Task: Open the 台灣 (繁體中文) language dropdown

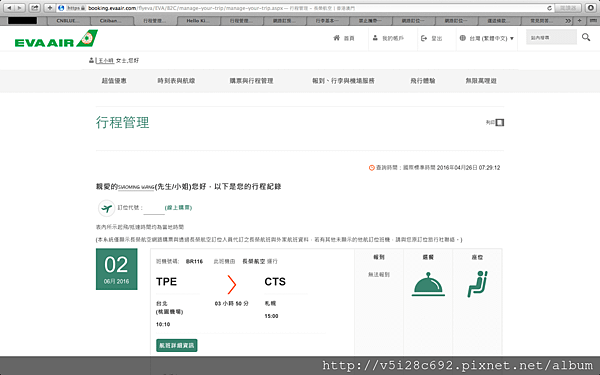Action: [487, 38]
